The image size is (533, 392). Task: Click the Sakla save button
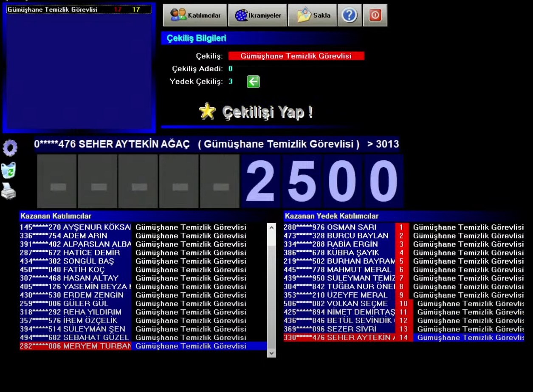313,15
